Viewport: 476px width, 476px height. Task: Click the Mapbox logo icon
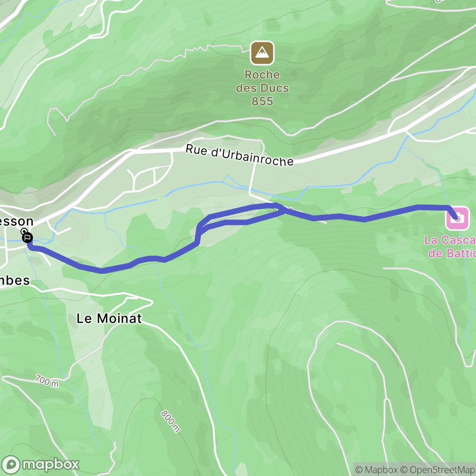point(11,465)
